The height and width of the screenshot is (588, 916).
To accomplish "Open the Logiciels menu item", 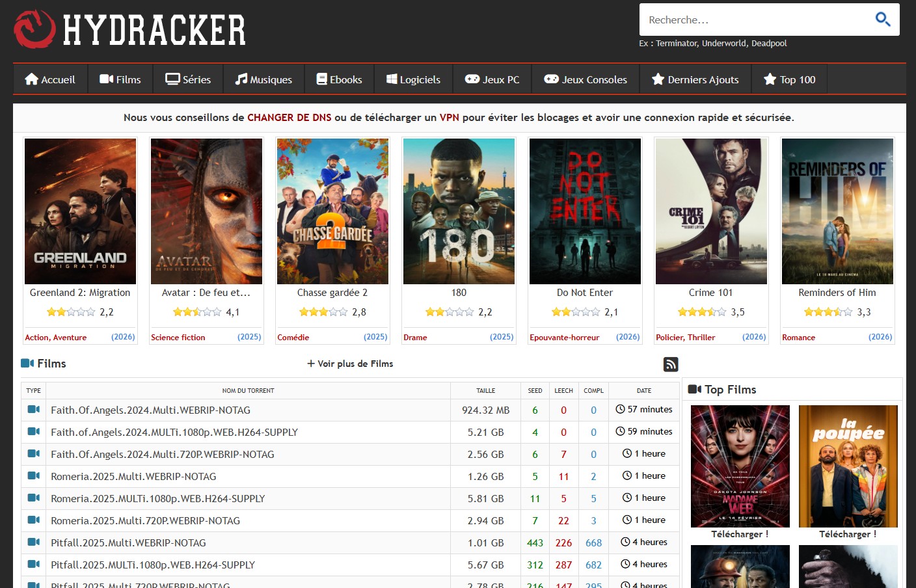I will 413,79.
